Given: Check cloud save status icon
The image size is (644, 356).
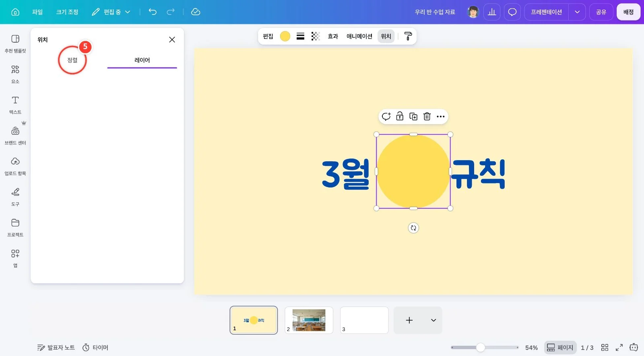Looking at the screenshot, I should pyautogui.click(x=196, y=12).
